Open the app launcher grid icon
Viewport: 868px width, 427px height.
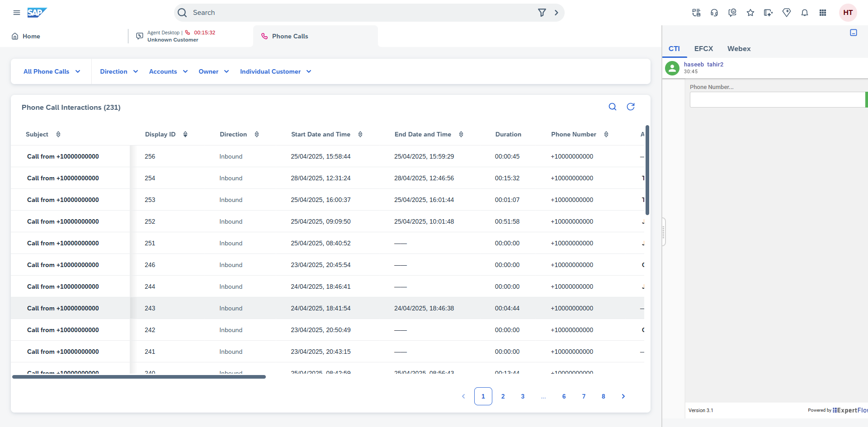coord(823,13)
